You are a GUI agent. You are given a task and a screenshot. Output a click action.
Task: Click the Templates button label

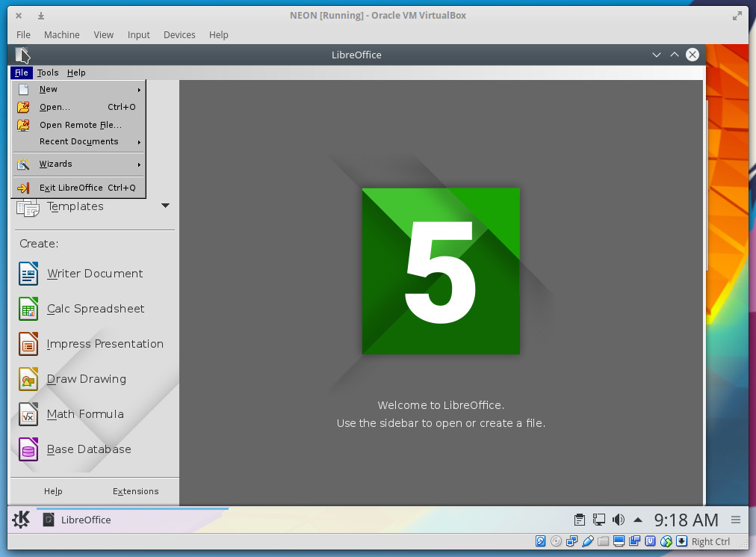[75, 206]
